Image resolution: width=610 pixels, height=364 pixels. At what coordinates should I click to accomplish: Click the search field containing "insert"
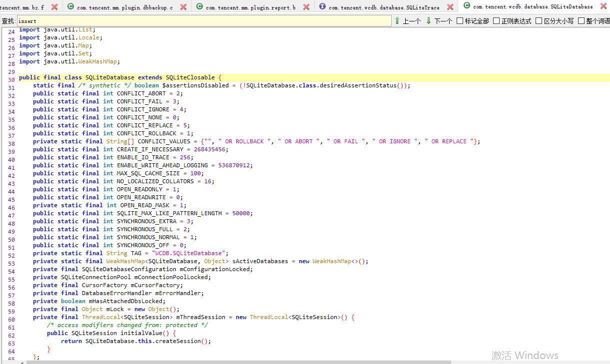click(204, 21)
